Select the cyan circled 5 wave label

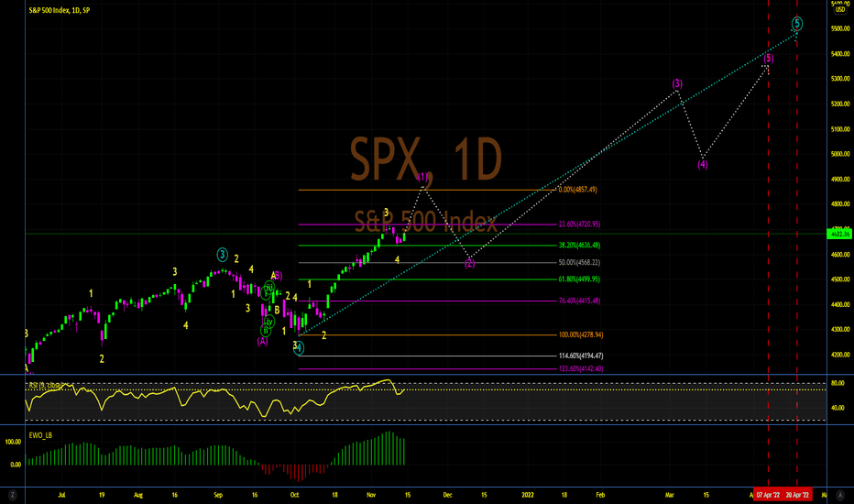(797, 24)
